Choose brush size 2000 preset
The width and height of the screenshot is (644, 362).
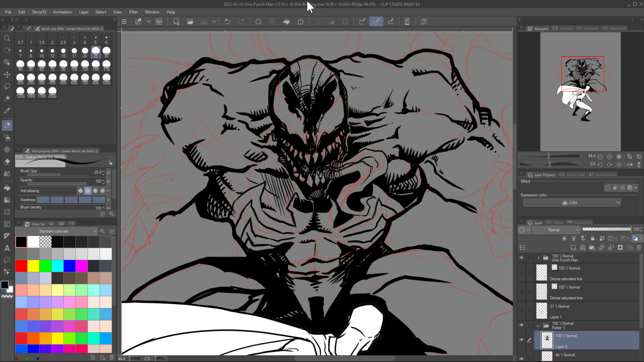pos(52,92)
